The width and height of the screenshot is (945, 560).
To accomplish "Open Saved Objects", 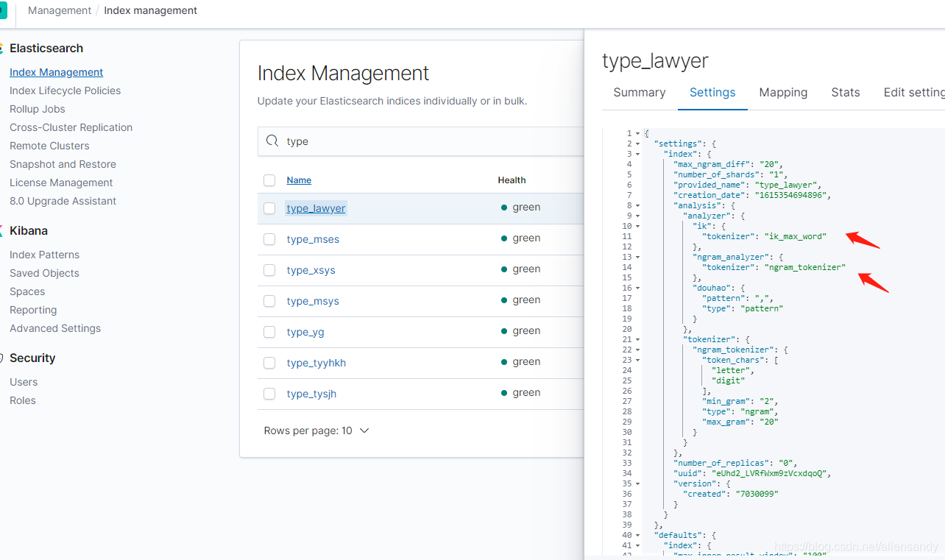I will pos(44,273).
